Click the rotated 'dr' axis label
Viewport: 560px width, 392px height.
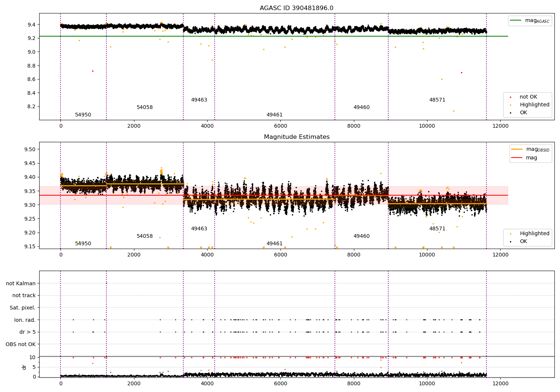(24, 367)
